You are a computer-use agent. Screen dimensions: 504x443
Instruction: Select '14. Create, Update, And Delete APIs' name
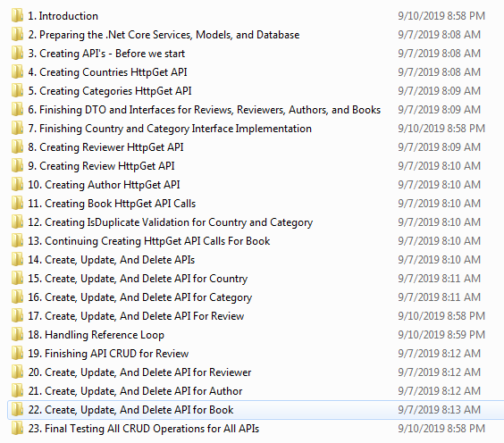111,260
